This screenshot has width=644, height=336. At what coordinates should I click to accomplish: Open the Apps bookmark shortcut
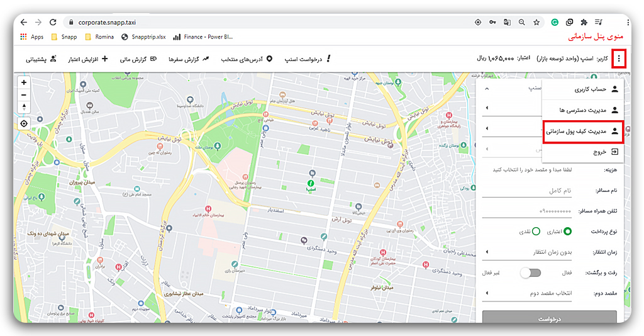pos(31,37)
